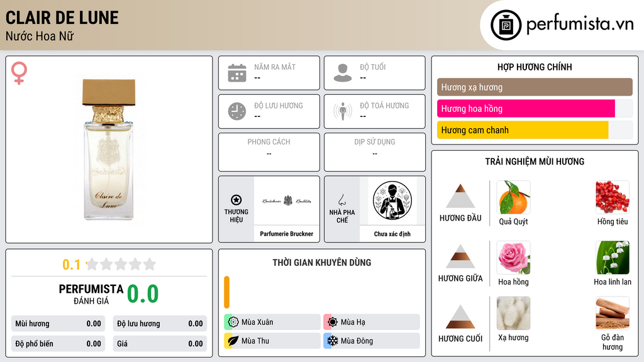Click the Mùa Đông season label

pyautogui.click(x=357, y=341)
